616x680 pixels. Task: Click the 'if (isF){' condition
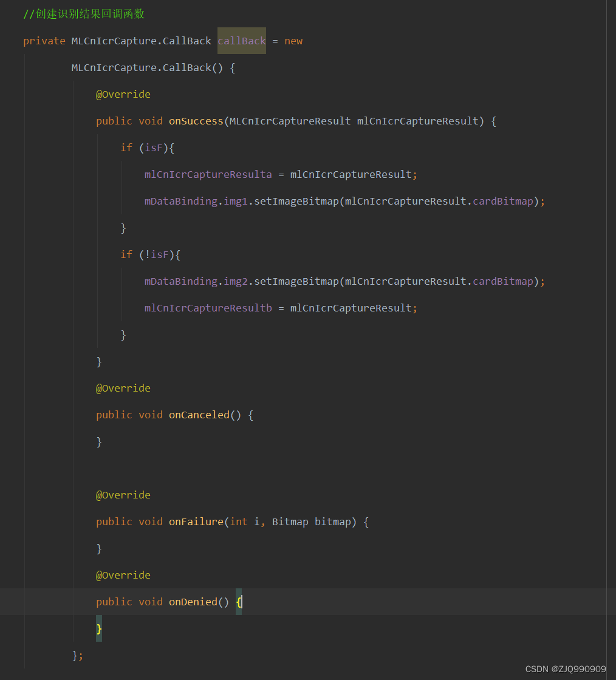pos(148,148)
